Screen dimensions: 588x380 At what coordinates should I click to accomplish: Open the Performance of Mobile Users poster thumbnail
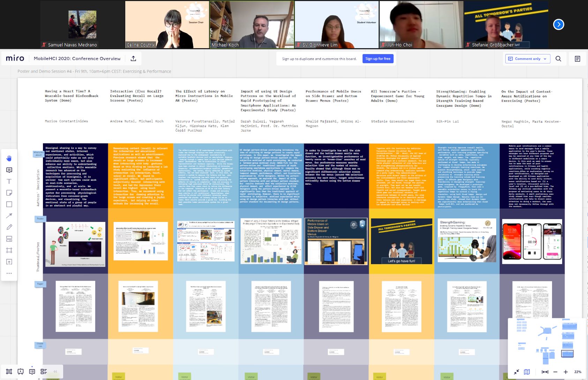coord(336,241)
